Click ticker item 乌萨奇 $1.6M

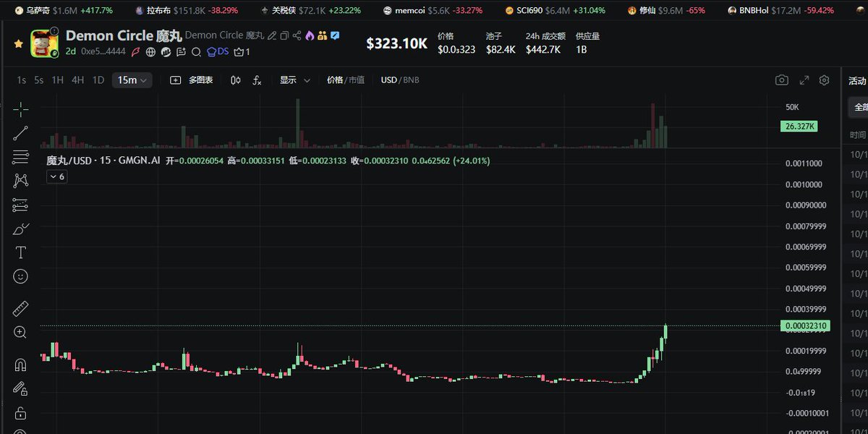pos(64,11)
